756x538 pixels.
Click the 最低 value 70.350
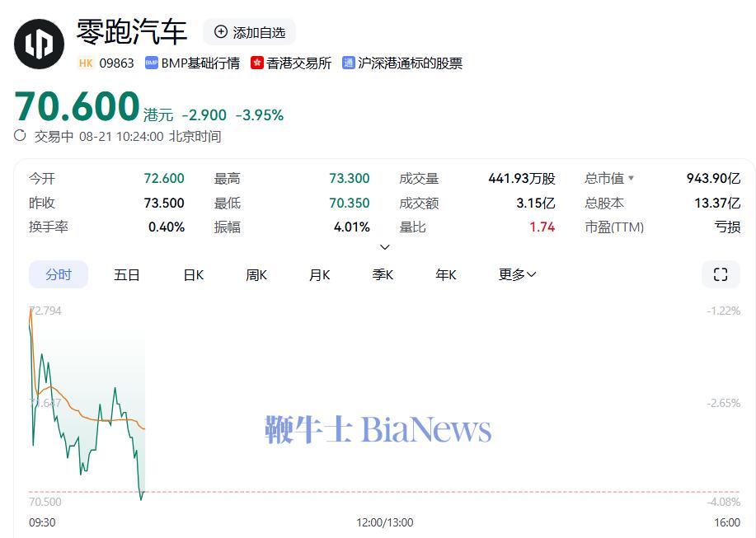pyautogui.click(x=349, y=203)
